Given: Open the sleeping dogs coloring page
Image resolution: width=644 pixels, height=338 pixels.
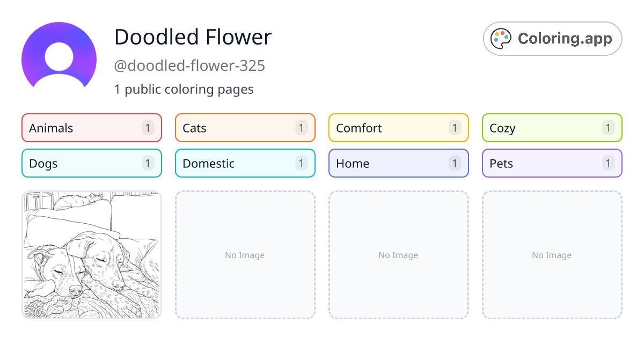Looking at the screenshot, I should click(x=92, y=255).
